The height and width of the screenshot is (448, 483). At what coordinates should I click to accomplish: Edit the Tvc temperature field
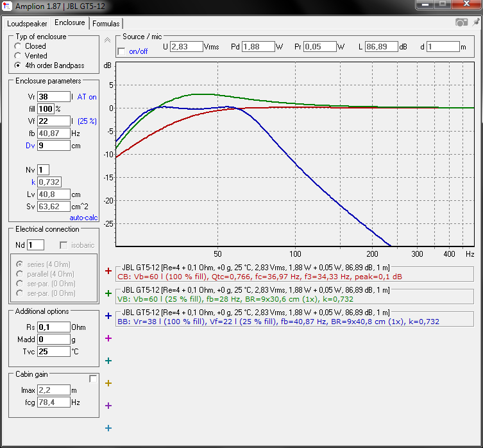(54, 352)
